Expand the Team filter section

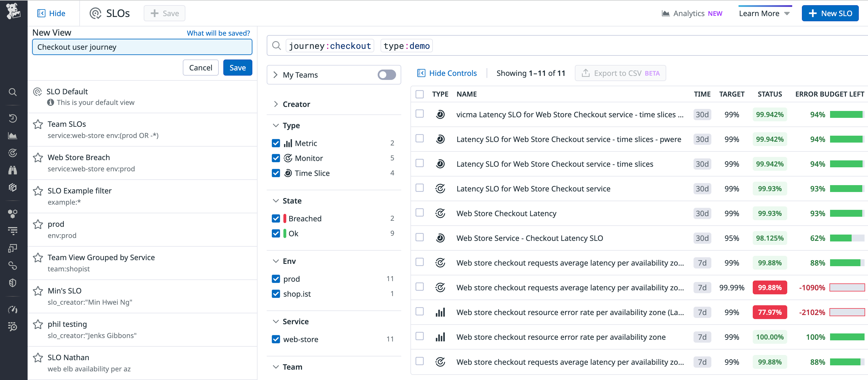tap(276, 367)
